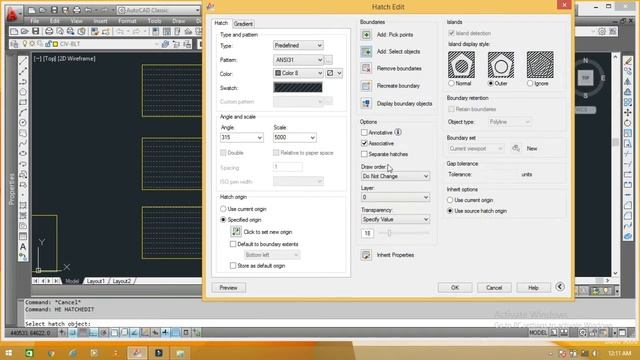Click the Plot print icon in toolbar
The height and width of the screenshot is (360, 640).
click(49, 31)
